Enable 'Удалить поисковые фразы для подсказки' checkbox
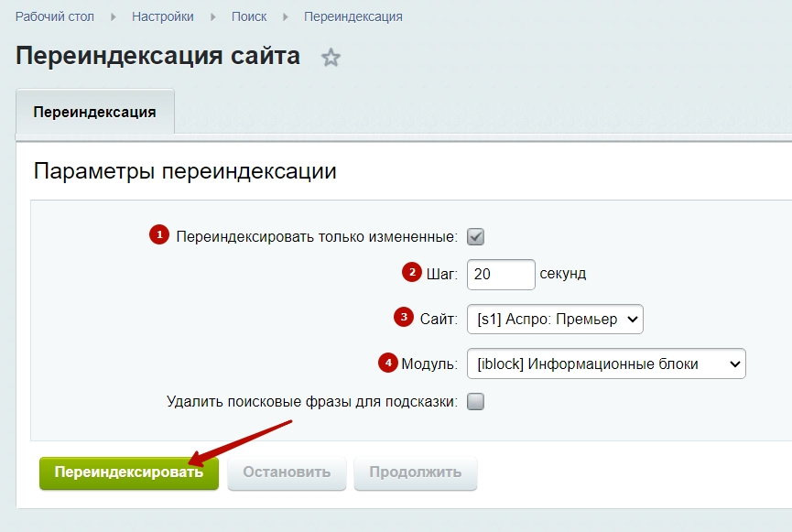792x532 pixels. 475,402
